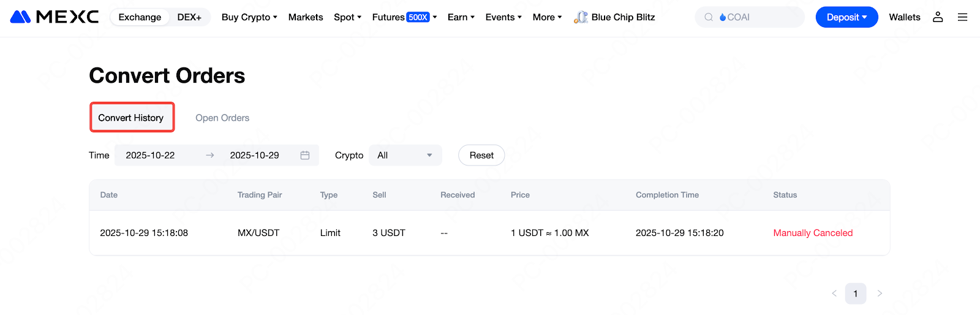Open the user profile icon

[937, 17]
